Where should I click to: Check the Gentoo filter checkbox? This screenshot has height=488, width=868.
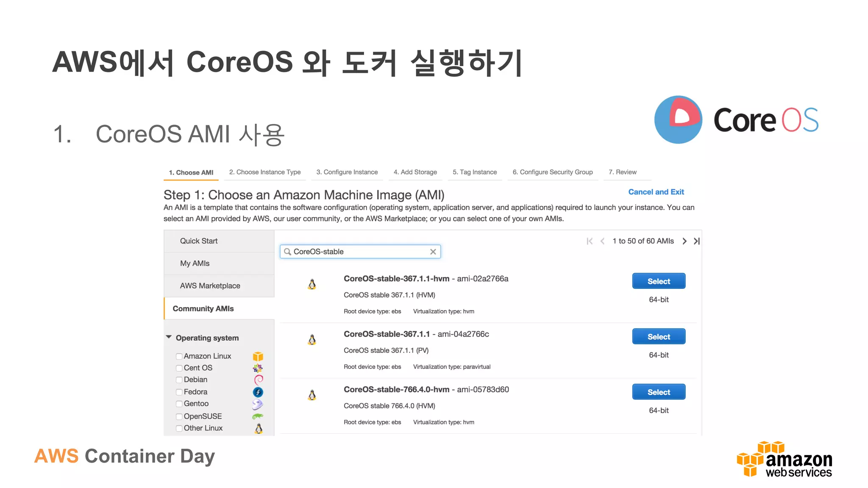tap(179, 404)
